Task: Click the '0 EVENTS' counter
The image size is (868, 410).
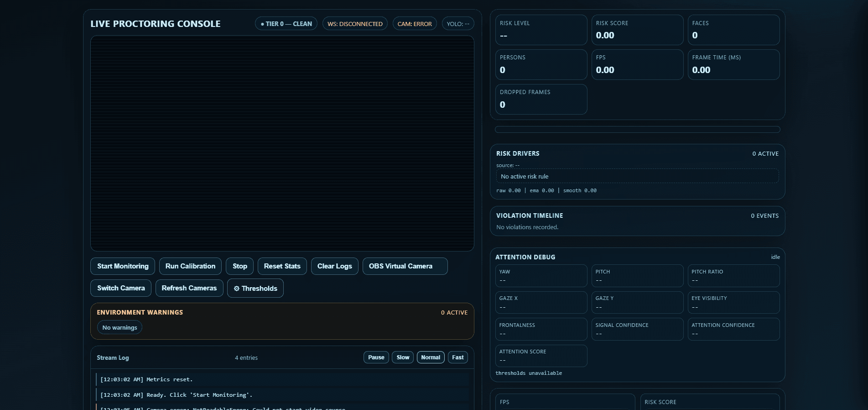Action: tap(765, 216)
